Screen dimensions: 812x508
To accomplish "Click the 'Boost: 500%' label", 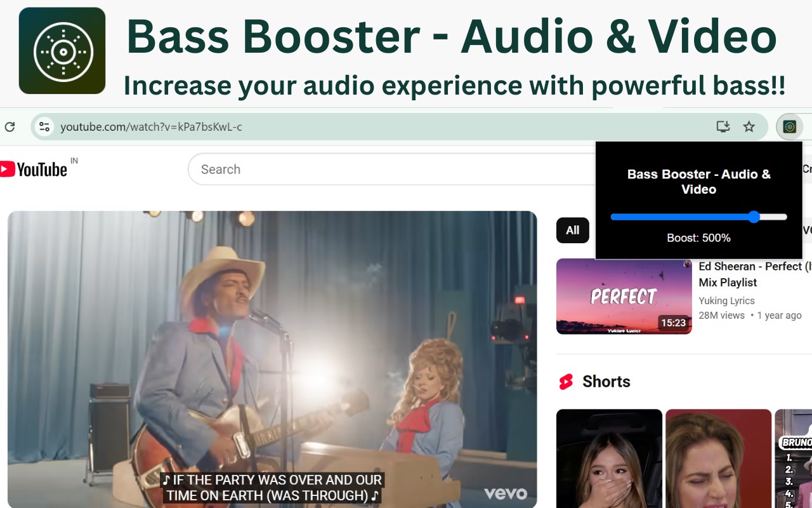I will [698, 238].
